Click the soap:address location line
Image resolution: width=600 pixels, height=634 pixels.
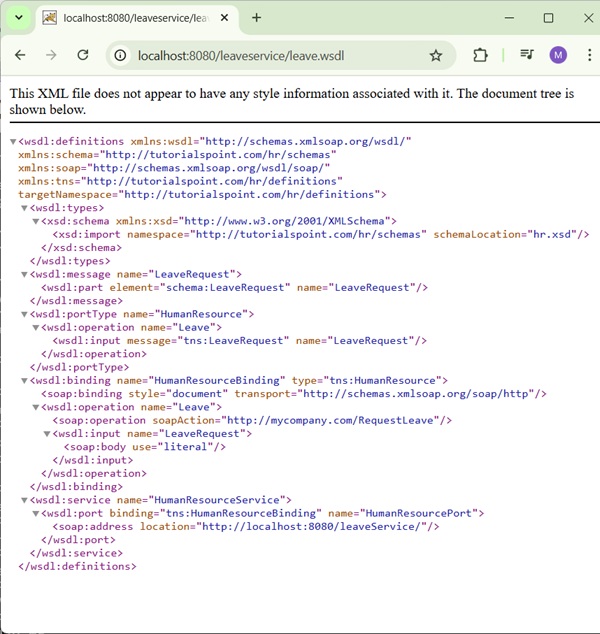click(246, 526)
